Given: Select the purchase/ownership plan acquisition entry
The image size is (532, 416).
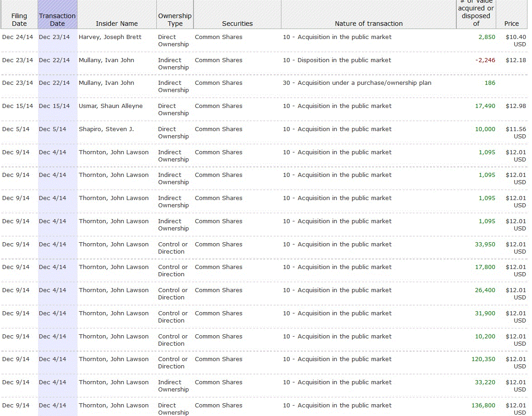Looking at the screenshot, I should (357, 83).
